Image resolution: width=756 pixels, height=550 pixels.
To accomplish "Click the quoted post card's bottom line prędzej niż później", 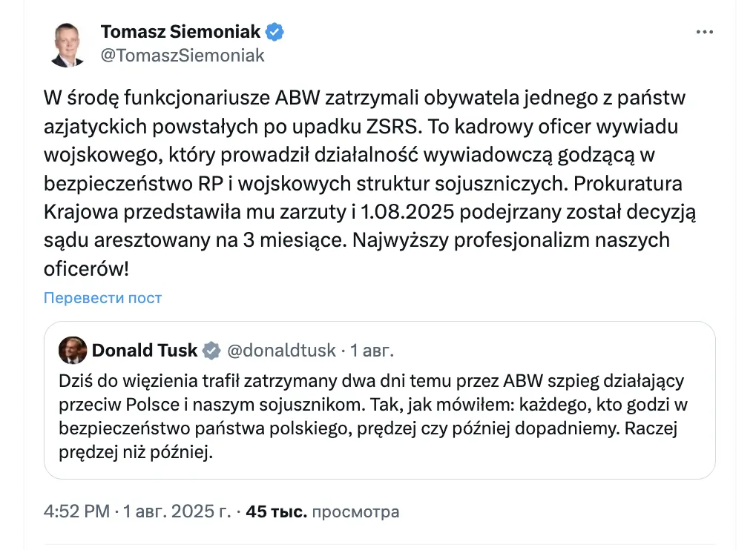I will tap(136, 451).
